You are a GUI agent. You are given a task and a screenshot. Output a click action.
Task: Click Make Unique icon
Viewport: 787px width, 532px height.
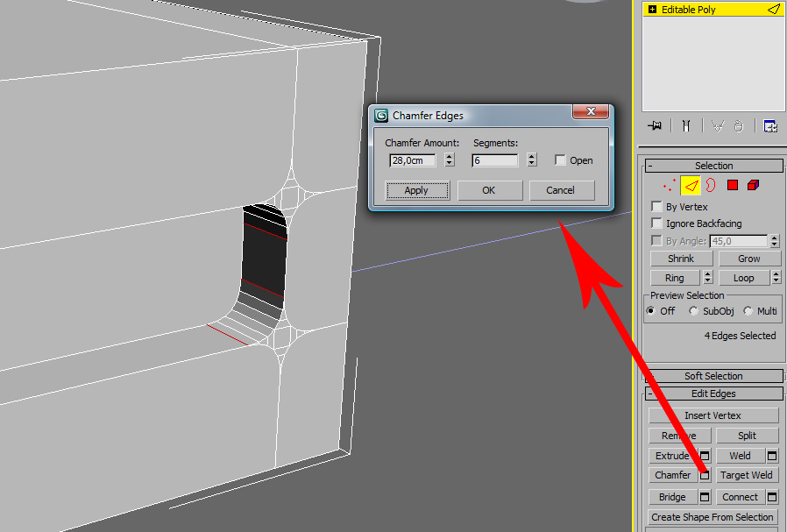718,125
